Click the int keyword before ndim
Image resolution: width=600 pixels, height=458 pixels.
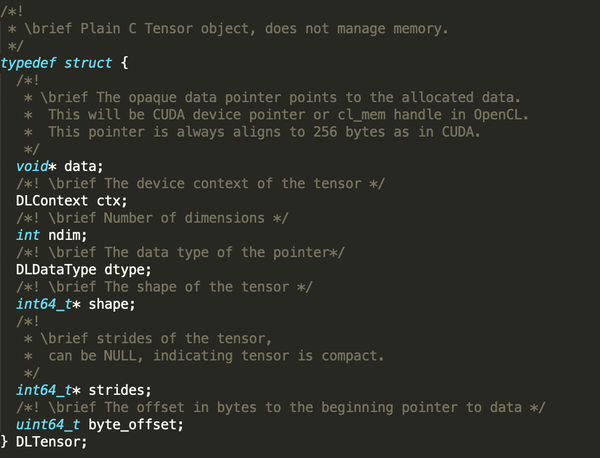(x=28, y=234)
